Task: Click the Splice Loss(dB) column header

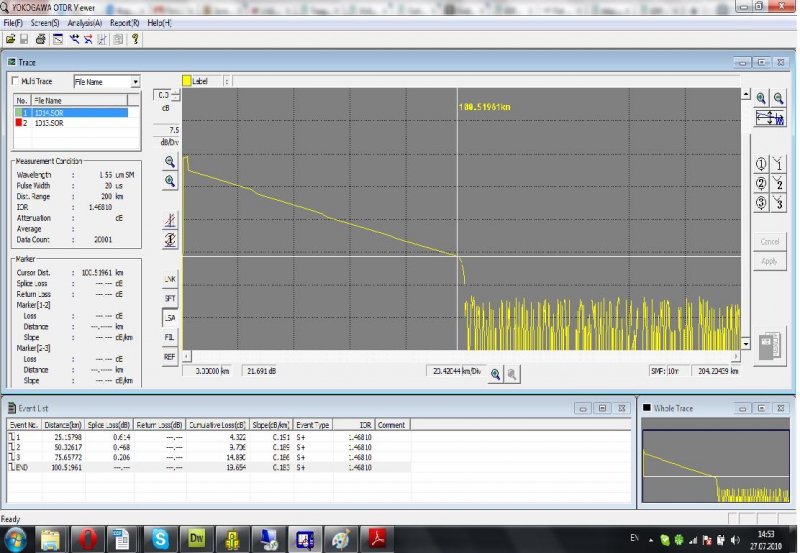Action: click(x=109, y=425)
